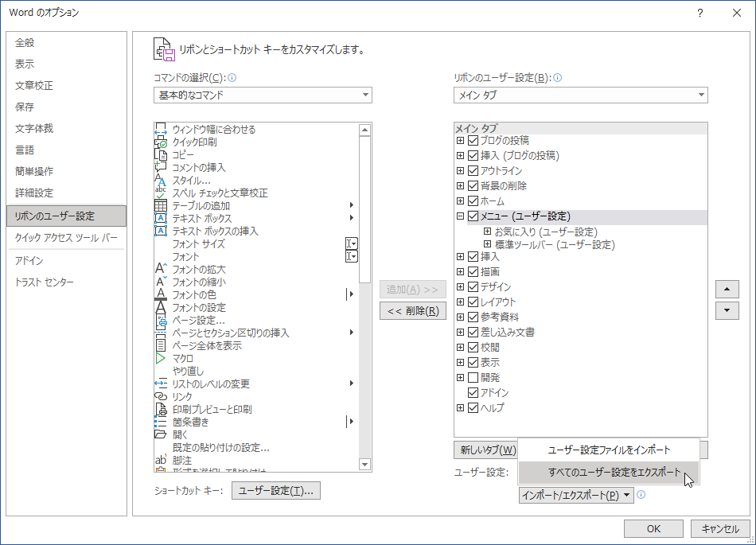Open the トラスト センター category
This screenshot has height=545, width=756.
(x=66, y=282)
